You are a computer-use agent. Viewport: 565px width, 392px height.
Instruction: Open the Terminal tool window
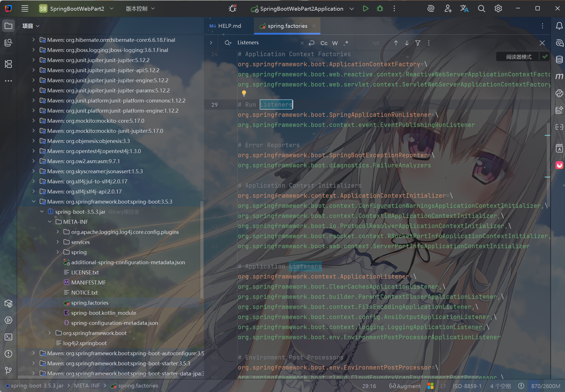pos(8,337)
